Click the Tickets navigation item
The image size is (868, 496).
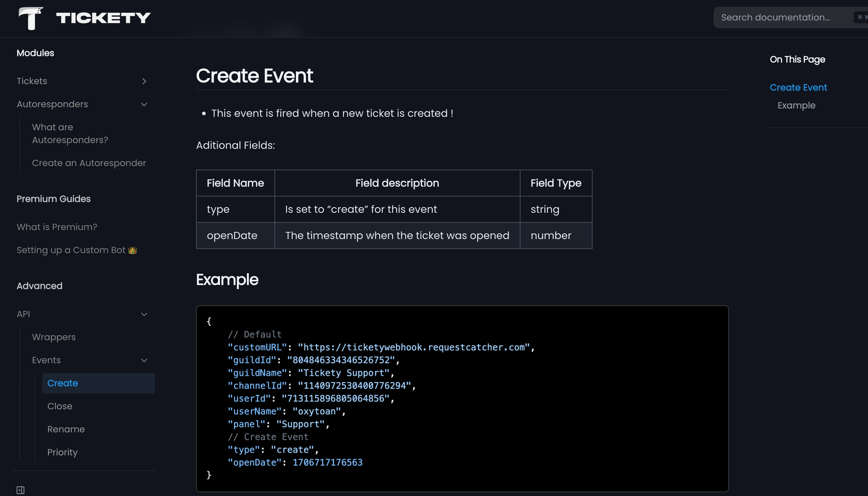[x=32, y=81]
